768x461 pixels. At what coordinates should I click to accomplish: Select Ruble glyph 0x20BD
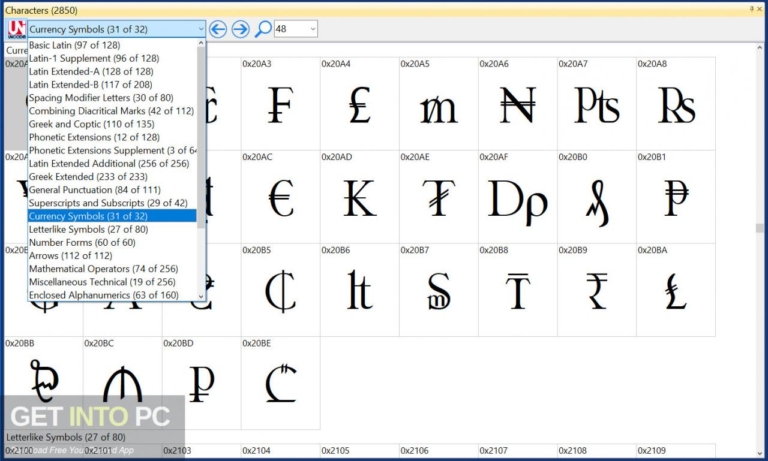[201, 383]
